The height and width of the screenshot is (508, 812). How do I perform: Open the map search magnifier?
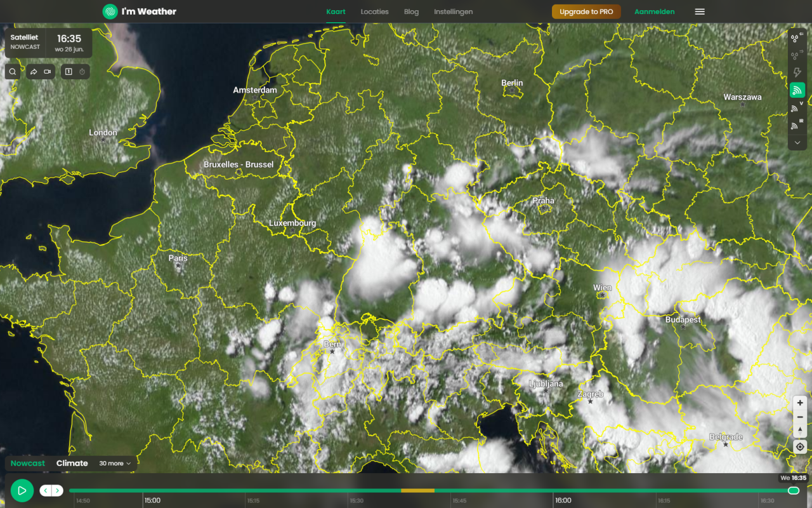pyautogui.click(x=13, y=72)
